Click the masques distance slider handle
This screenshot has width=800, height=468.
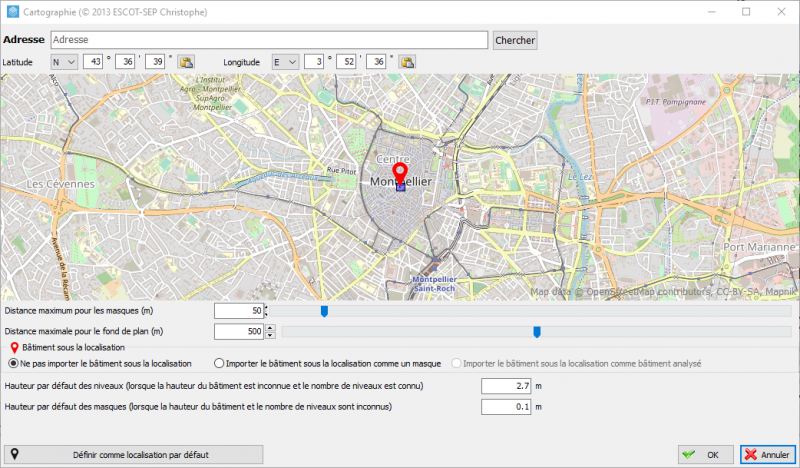[324, 311]
